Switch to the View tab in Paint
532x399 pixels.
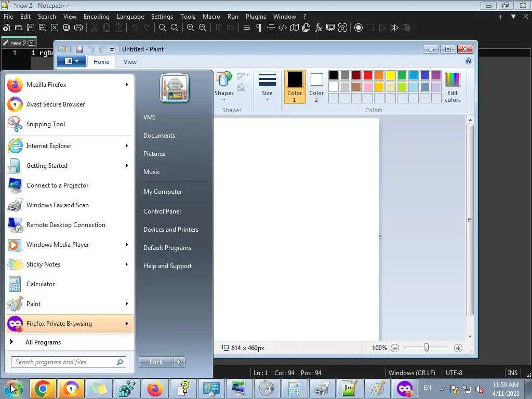pos(130,62)
